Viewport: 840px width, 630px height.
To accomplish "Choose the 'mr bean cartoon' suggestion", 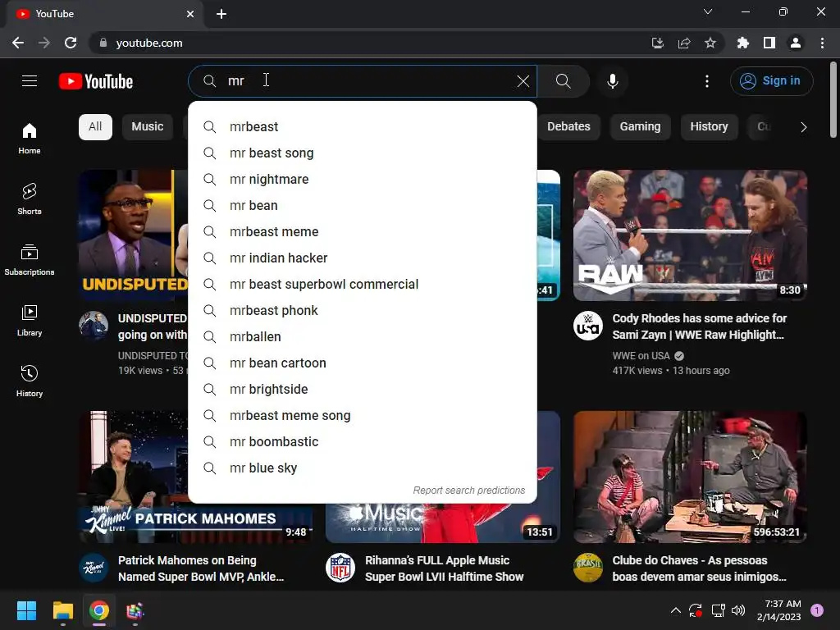I will pos(363,363).
